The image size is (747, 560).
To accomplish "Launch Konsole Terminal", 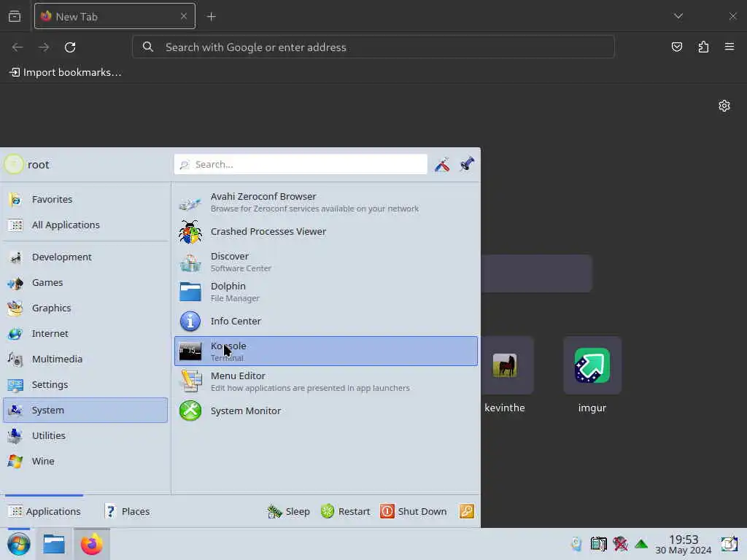I will click(326, 351).
